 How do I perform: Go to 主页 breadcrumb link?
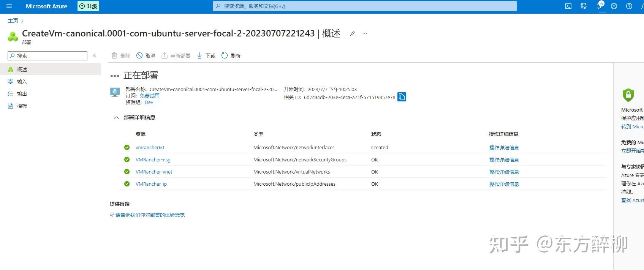click(13, 21)
